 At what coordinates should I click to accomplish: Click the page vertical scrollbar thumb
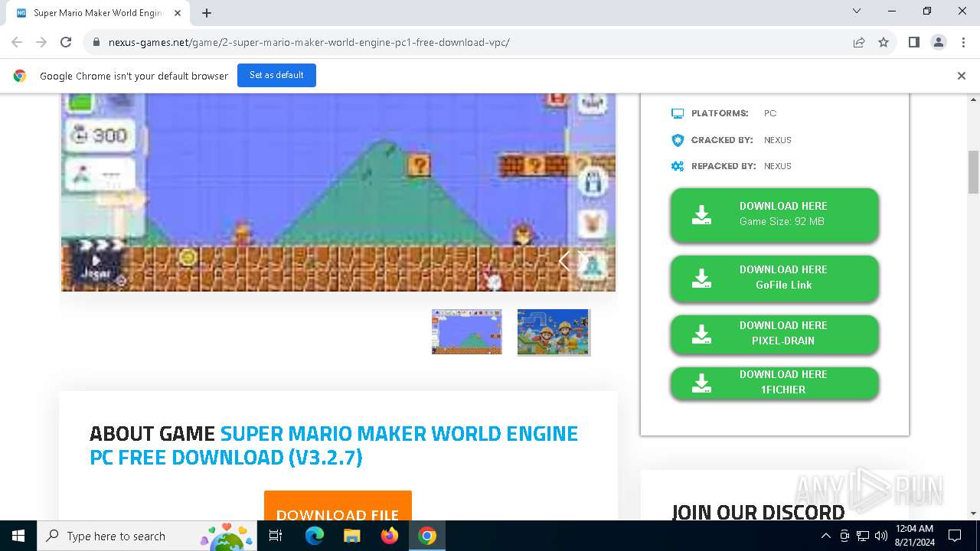tap(973, 172)
